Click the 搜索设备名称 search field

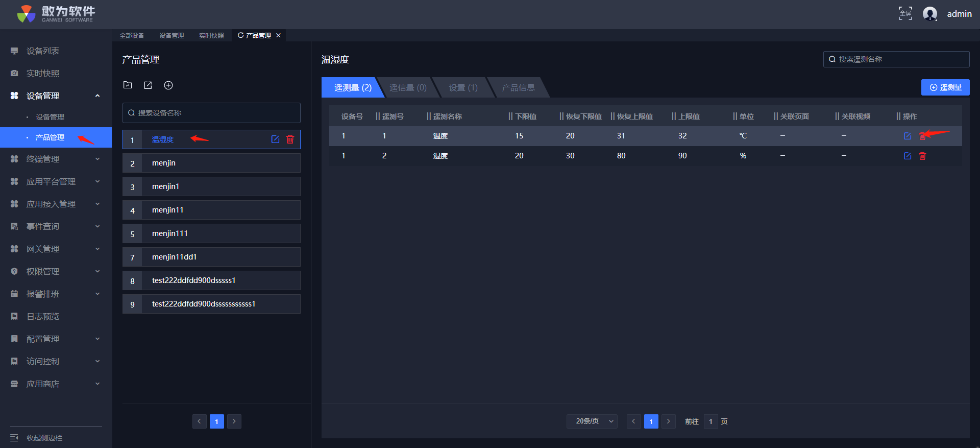[x=211, y=113]
